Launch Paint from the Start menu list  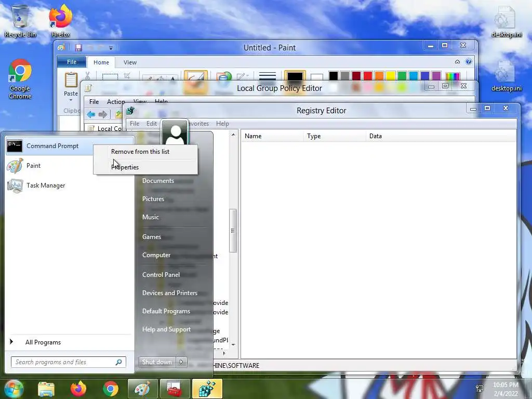[70, 166]
